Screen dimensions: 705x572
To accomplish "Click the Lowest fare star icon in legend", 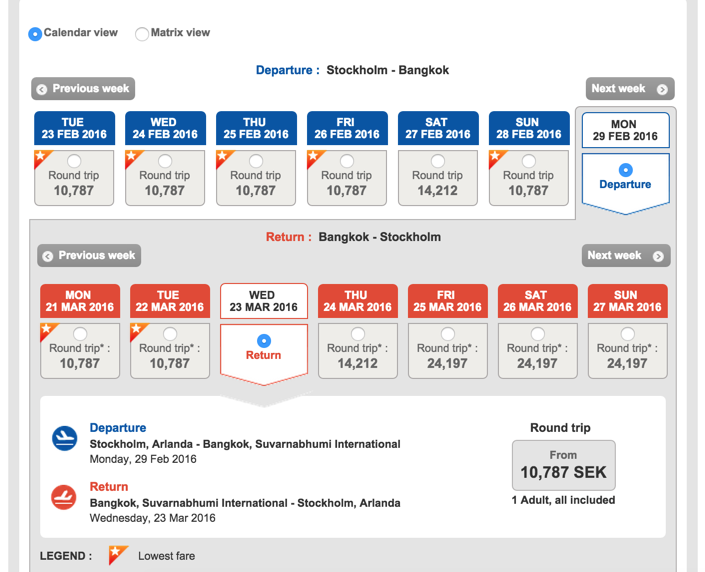I will click(x=118, y=555).
